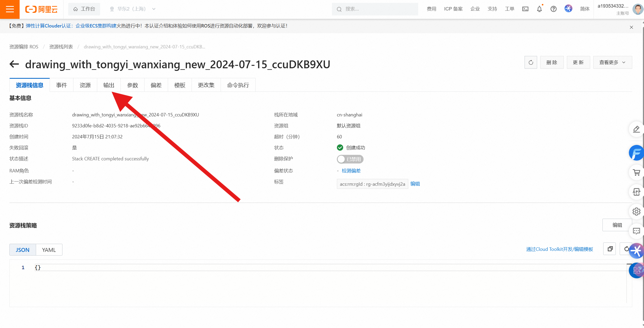Click the 检测偏差 link
This screenshot has width=644, height=328.
tap(351, 171)
